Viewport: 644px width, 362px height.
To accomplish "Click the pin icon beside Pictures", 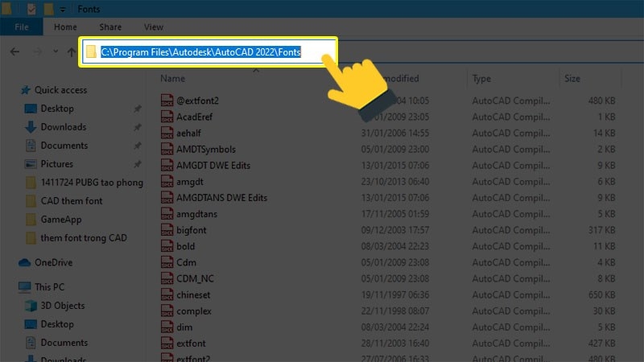I will tap(138, 164).
